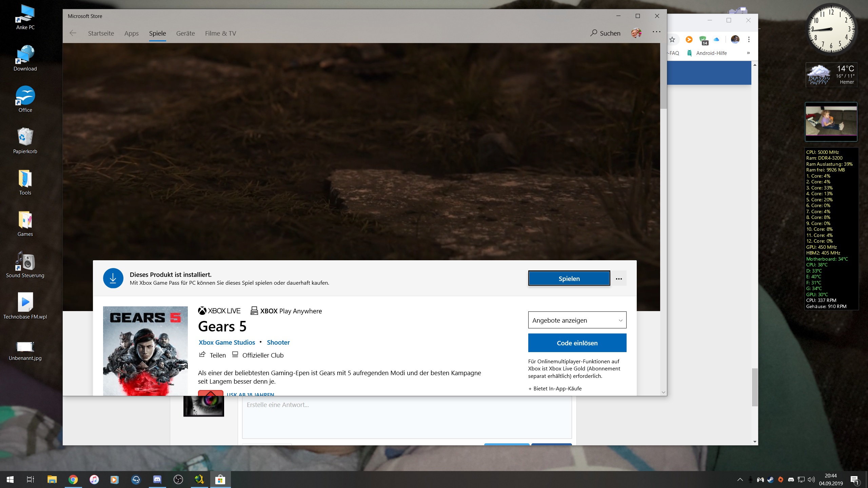
Task: Open the user account avatar in Store
Action: [636, 33]
